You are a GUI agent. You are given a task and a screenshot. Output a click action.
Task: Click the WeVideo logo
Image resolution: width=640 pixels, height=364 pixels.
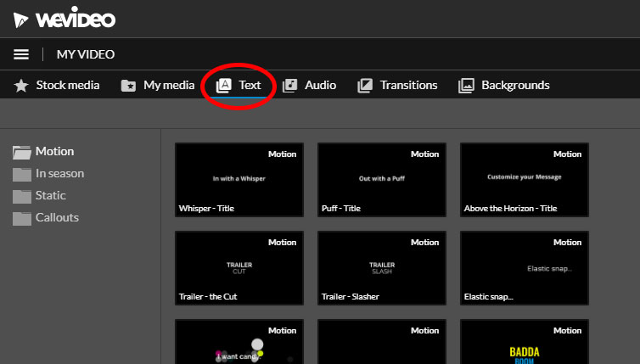tap(64, 19)
